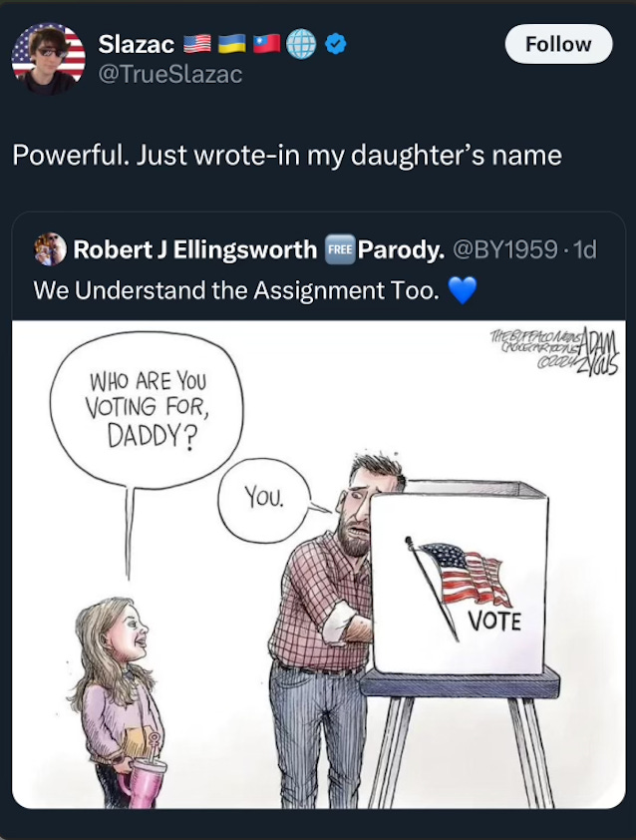Open the Robert J Ellingsworth name link
Image resolution: width=636 pixels, height=840 pixels.
point(194,249)
